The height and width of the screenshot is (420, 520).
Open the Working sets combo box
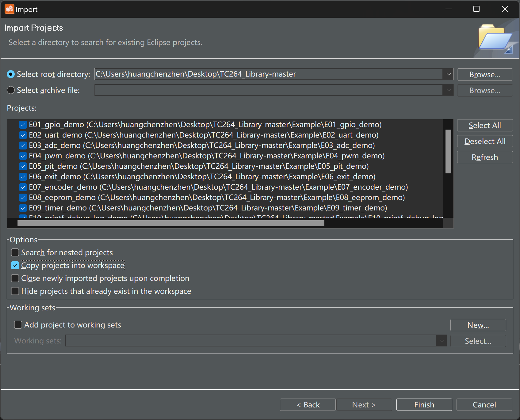[256, 341]
